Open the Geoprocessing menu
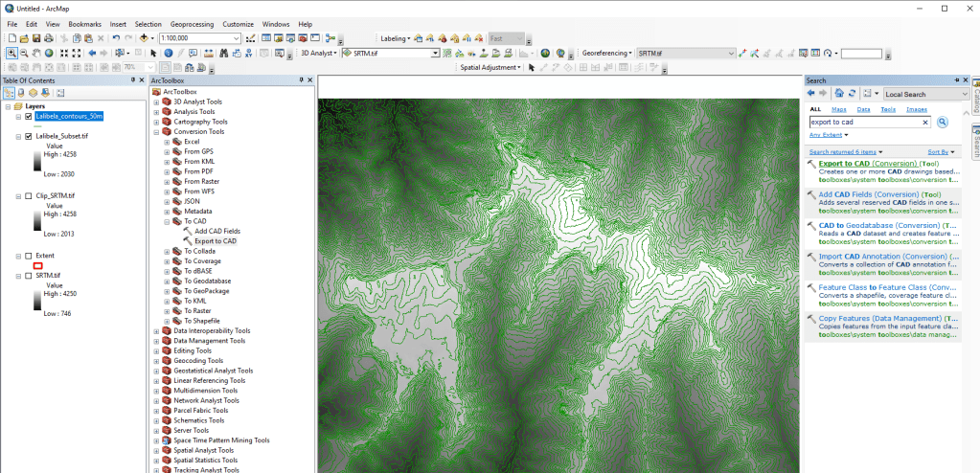Screen dimensions: 980x473 coord(193,24)
